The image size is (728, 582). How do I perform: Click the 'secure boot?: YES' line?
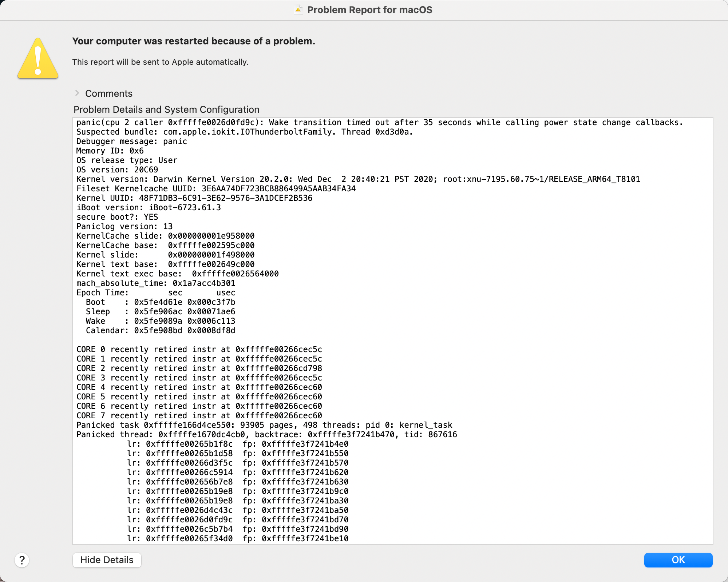pos(117,217)
